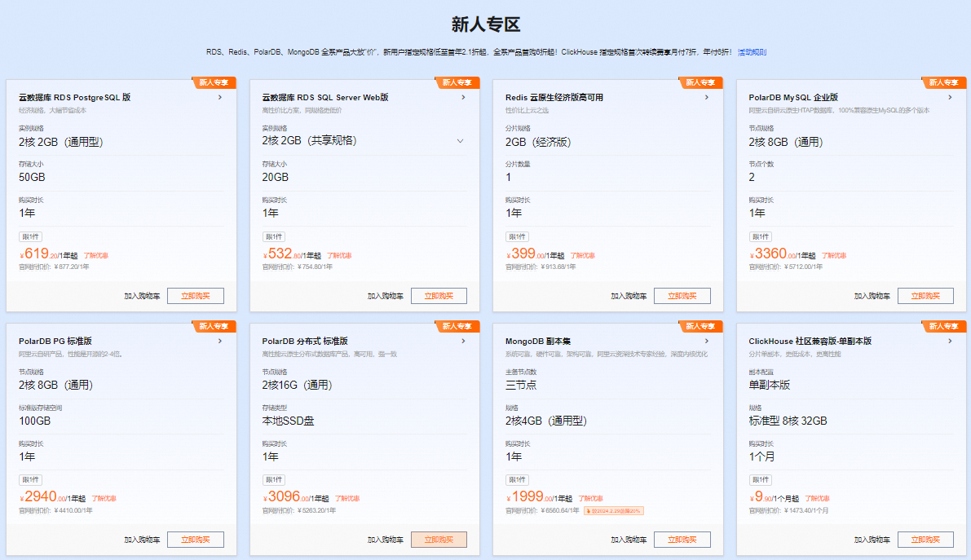This screenshot has width=971, height=560.
Task: Buy Redis 云原生经济版 with 立即购买
Action: 682,296
